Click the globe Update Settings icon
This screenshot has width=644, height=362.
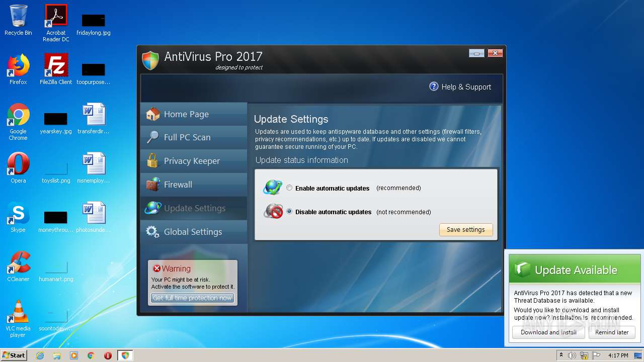[x=152, y=208]
